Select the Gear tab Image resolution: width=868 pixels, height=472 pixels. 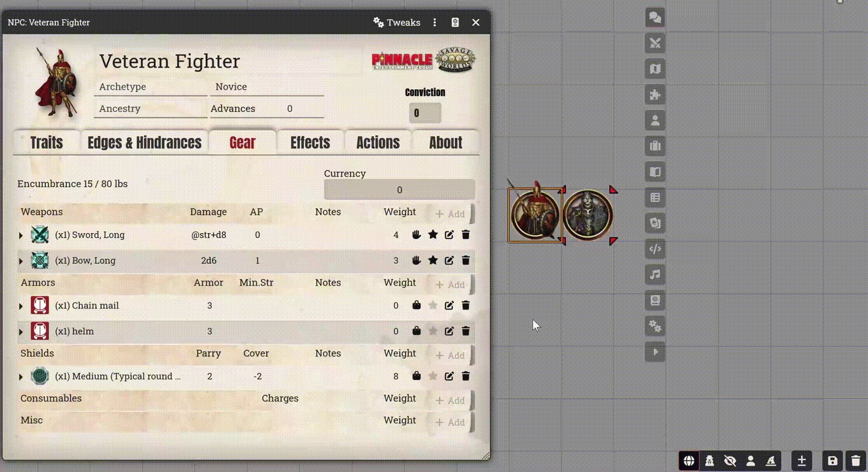coord(242,142)
